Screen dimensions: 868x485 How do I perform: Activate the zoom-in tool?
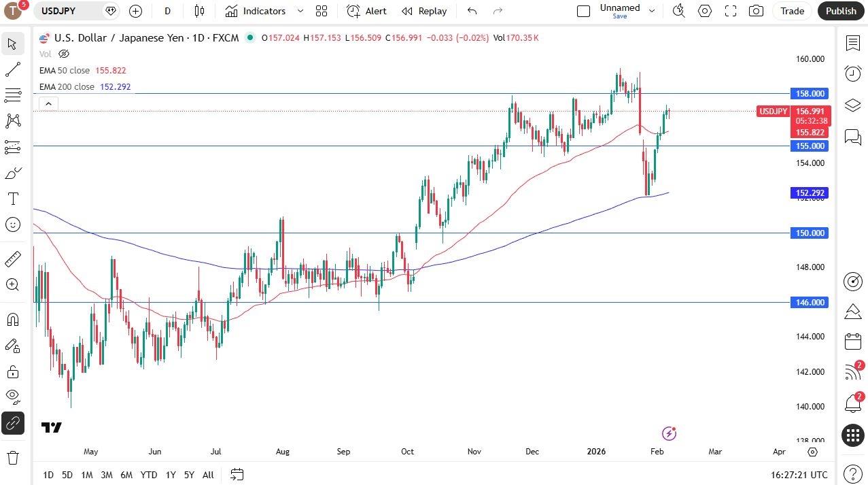pyautogui.click(x=12, y=285)
